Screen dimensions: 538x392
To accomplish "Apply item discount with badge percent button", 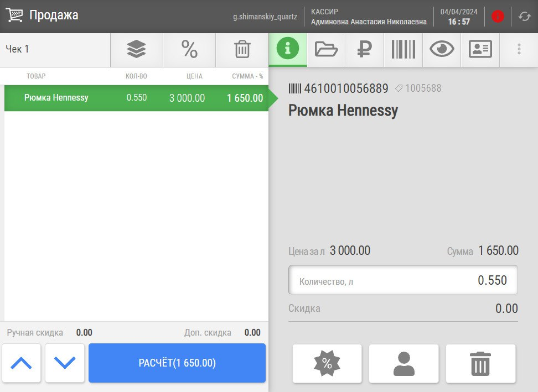I will pyautogui.click(x=327, y=364).
